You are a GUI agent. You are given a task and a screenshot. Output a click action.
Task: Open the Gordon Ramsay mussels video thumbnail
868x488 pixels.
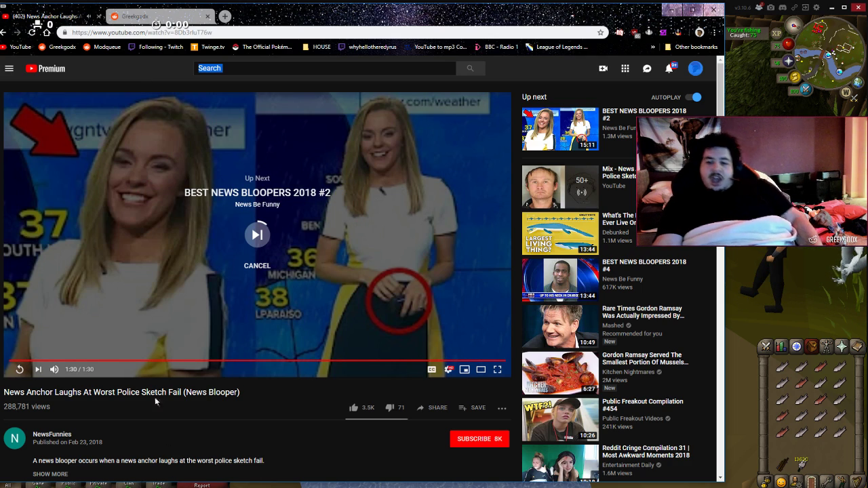click(x=560, y=373)
